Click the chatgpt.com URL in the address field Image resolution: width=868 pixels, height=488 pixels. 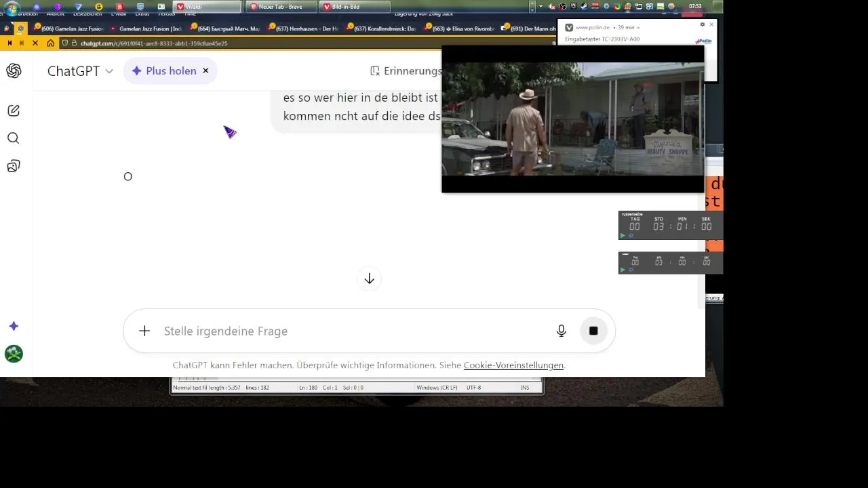click(154, 43)
